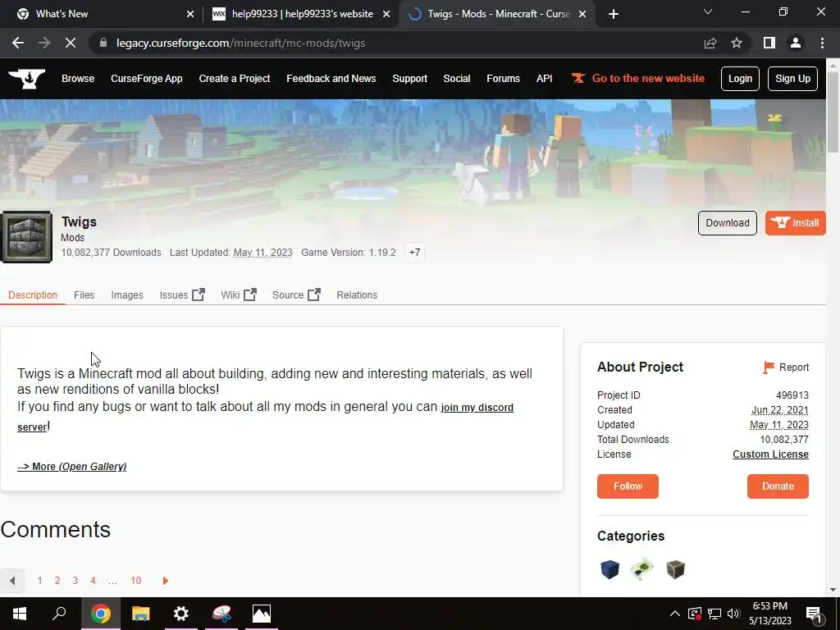Select the Description tab
The height and width of the screenshot is (630, 840).
[x=33, y=295]
